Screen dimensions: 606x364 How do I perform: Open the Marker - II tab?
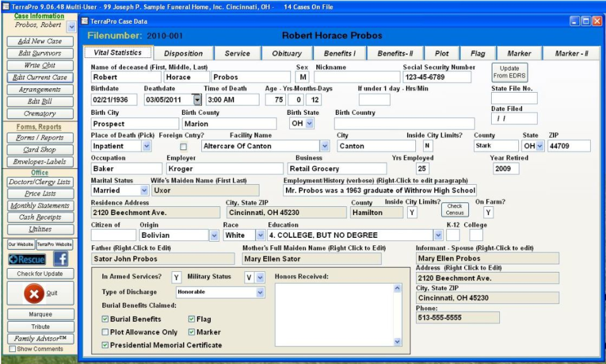coord(571,54)
